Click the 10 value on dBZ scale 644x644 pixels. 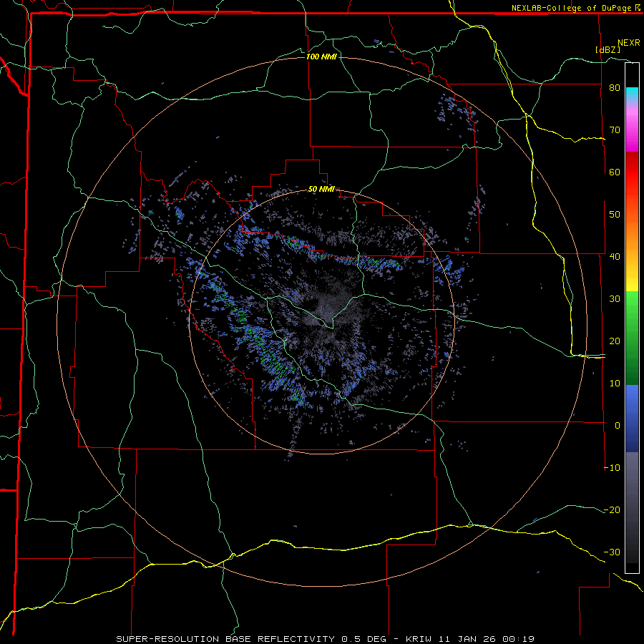pos(615,384)
